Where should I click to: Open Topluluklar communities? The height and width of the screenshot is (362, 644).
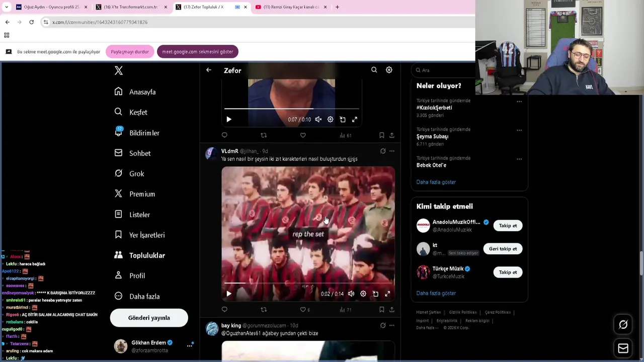(x=139, y=255)
